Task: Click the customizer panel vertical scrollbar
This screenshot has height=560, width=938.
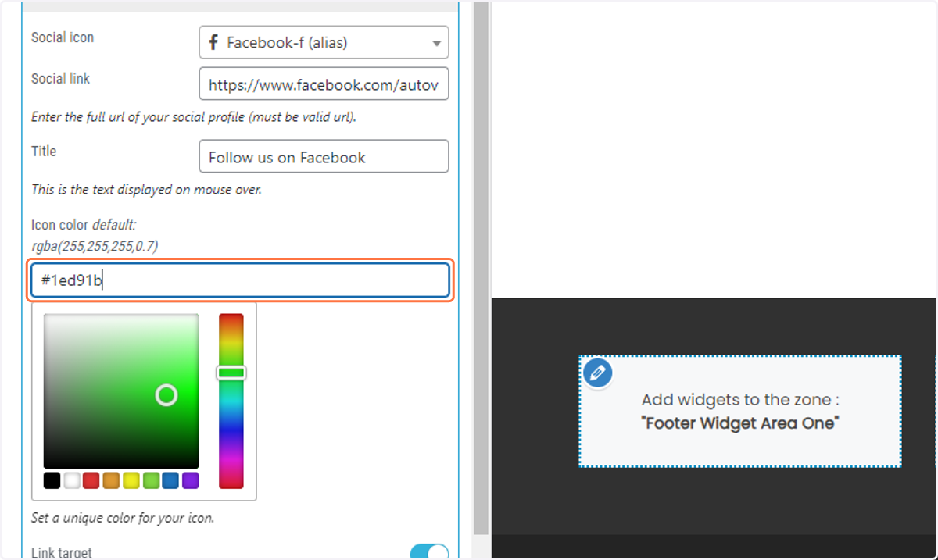Action: 481,267
